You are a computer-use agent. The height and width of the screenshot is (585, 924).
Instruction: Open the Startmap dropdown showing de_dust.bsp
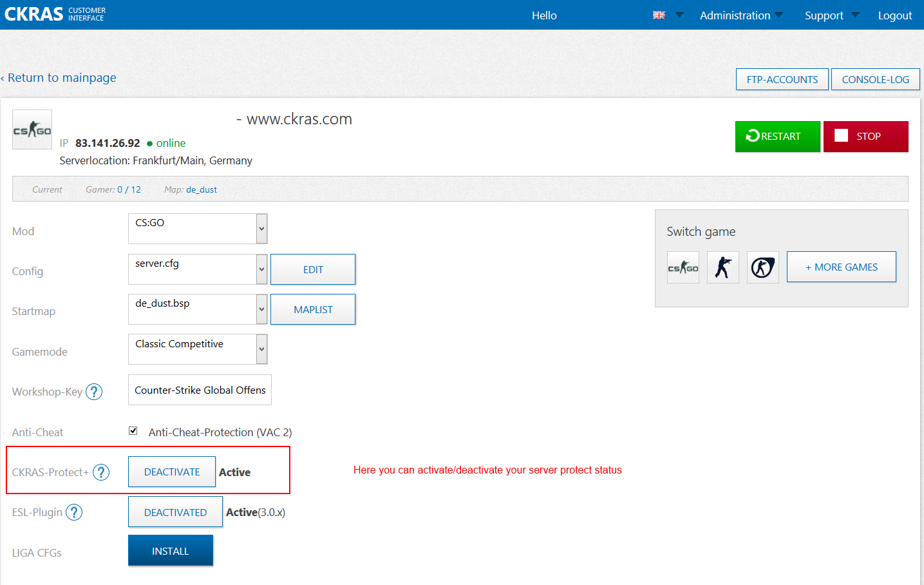point(198,309)
